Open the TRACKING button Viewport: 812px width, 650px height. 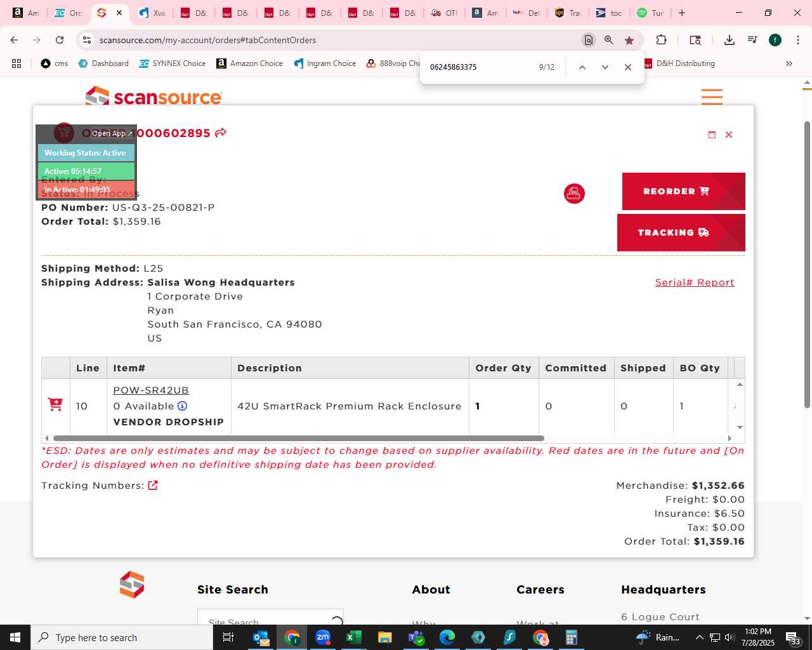(681, 232)
